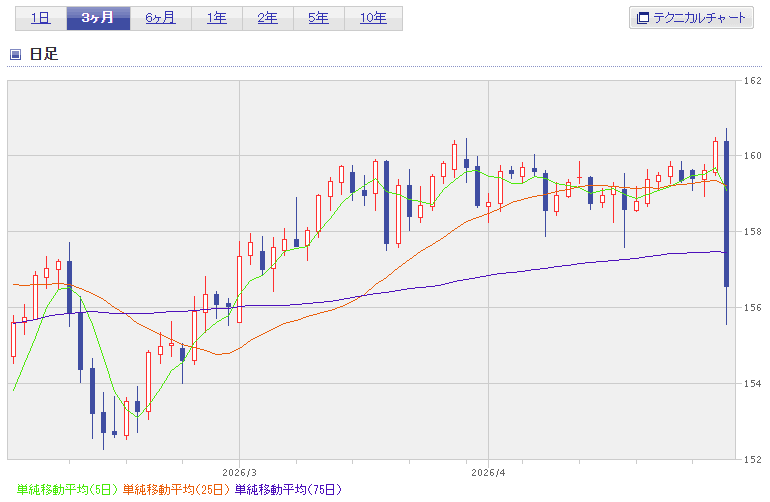Image resolution: width=770 pixels, height=502 pixels.
Task: Click the 158 price axis label
Action: pyautogui.click(x=752, y=232)
